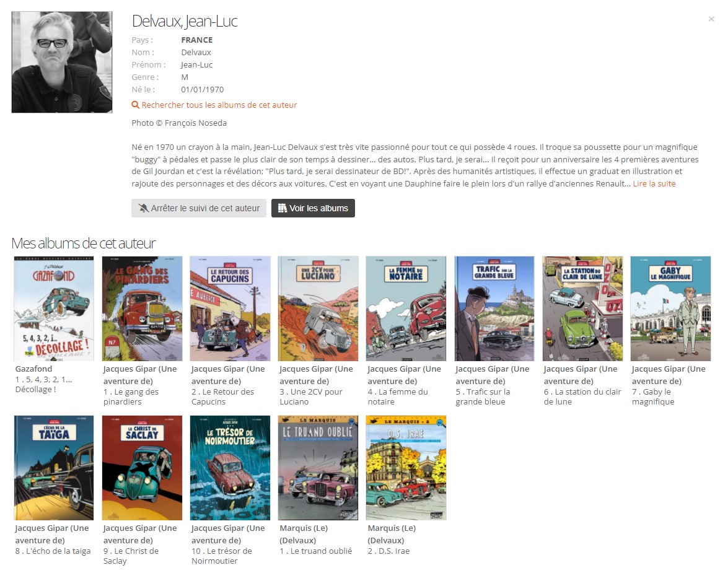Select the Gaby le Magnifique cover
Screen dimensions: 728x573
[670, 308]
